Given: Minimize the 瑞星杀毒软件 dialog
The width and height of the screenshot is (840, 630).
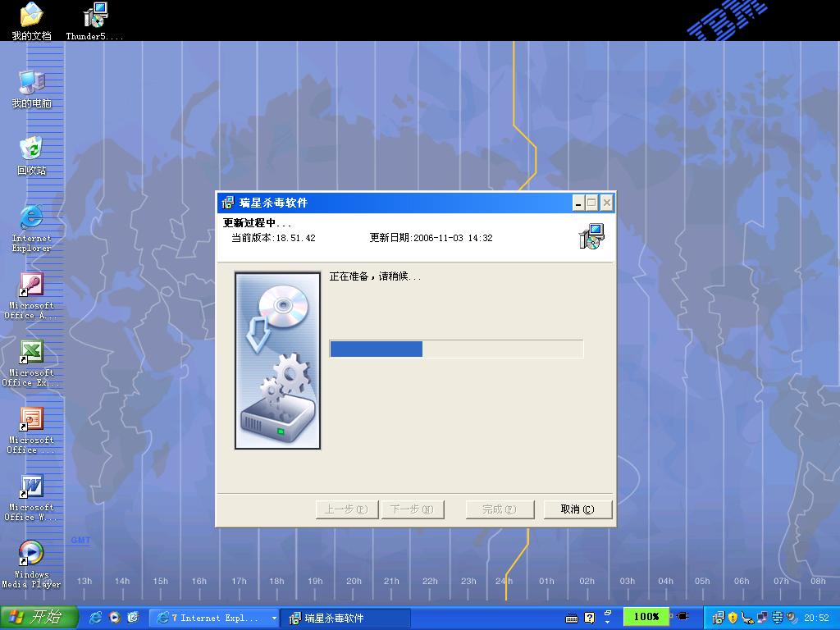Looking at the screenshot, I should pyautogui.click(x=578, y=203).
